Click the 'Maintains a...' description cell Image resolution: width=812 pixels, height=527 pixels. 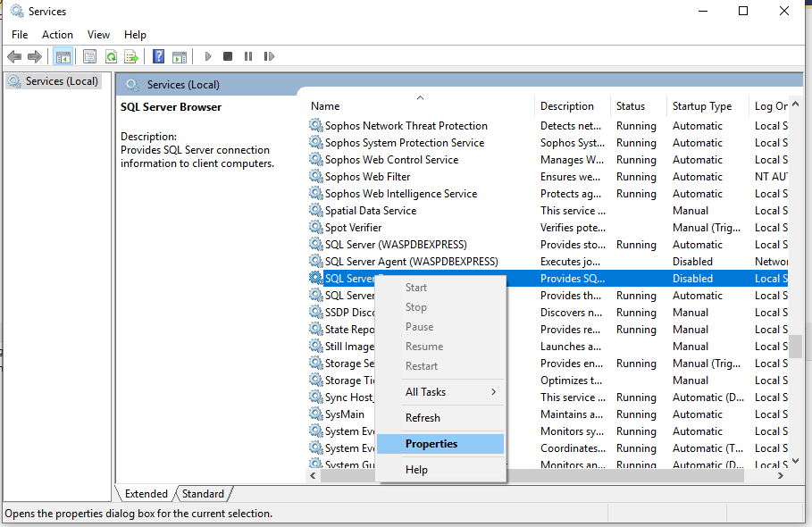[x=572, y=414]
